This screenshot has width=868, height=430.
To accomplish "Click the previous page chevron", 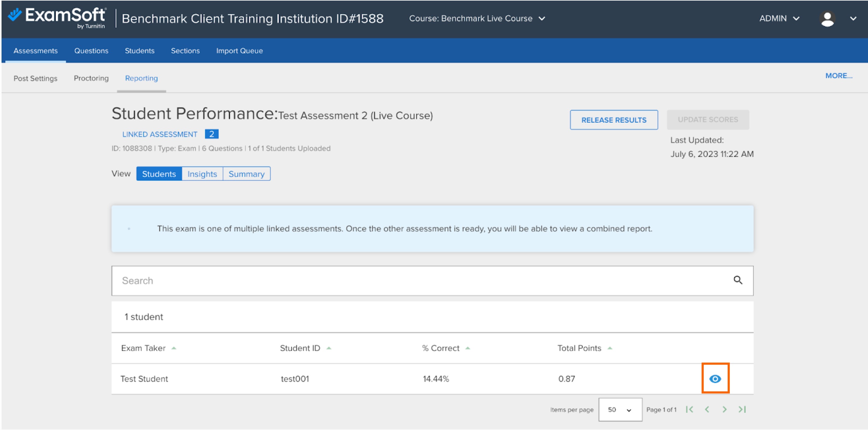I will 707,410.
